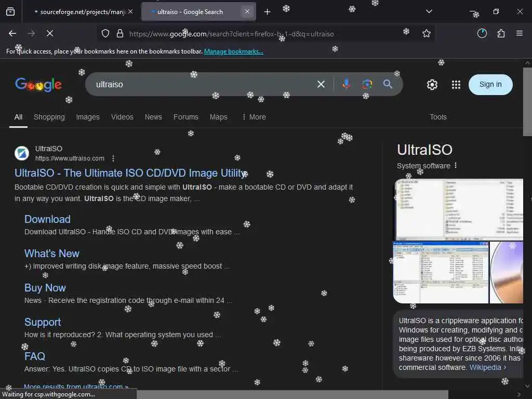The width and height of the screenshot is (532, 399).
Task: Open the Download sitelink
Action: (x=47, y=219)
